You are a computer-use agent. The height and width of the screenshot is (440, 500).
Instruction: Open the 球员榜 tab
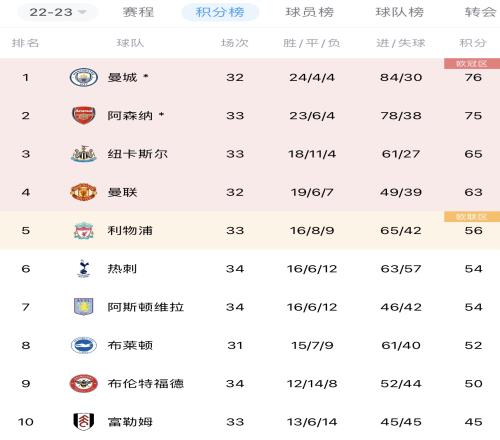310,12
